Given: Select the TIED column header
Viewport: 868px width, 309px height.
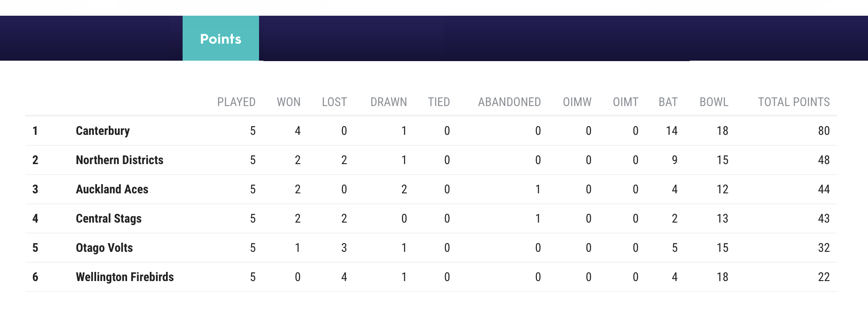Looking at the screenshot, I should tap(439, 102).
